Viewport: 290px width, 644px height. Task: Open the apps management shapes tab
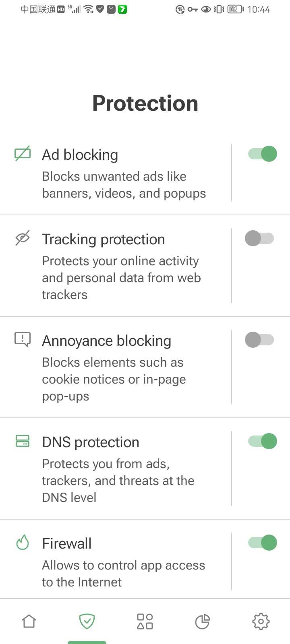[145, 621]
